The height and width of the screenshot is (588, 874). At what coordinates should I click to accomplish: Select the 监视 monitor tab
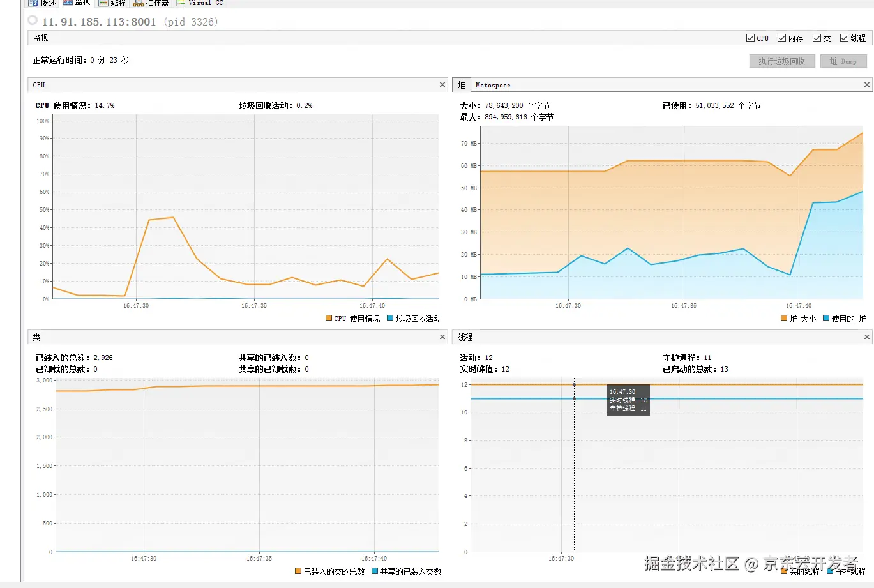pos(77,3)
